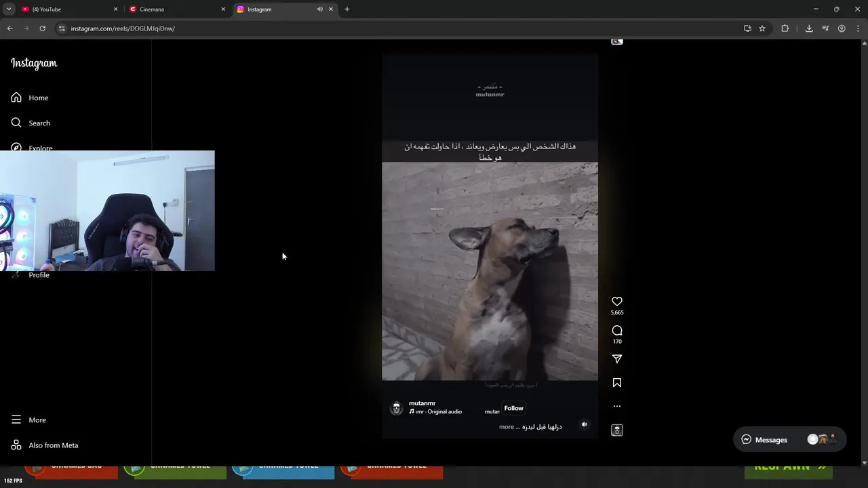
Task: Open reel options three-dot menu
Action: point(617,407)
